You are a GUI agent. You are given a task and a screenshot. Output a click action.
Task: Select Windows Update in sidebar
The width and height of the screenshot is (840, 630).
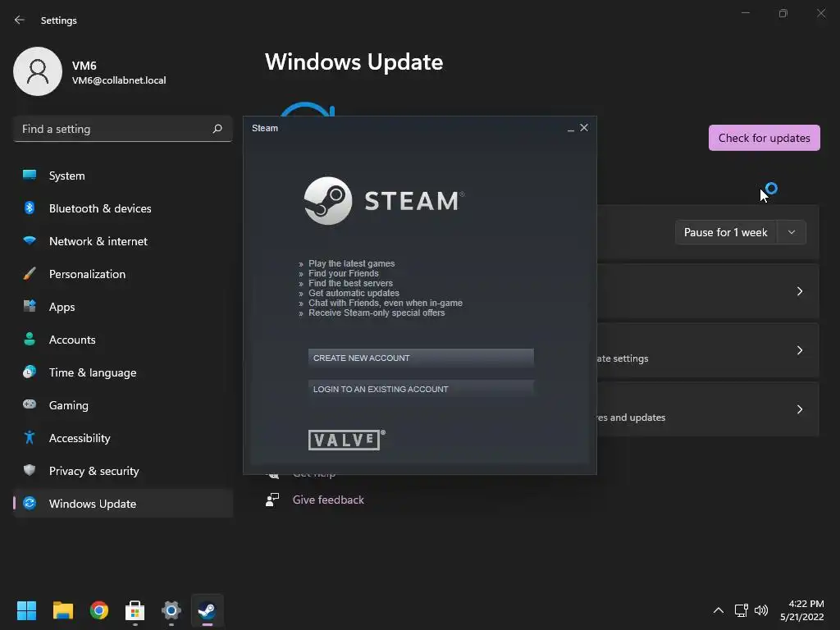pyautogui.click(x=123, y=504)
